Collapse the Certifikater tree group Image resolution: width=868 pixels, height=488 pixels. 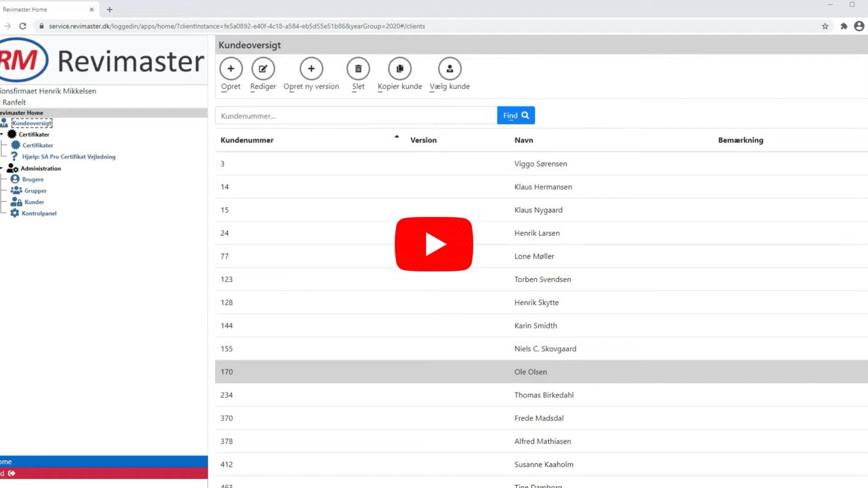2,134
